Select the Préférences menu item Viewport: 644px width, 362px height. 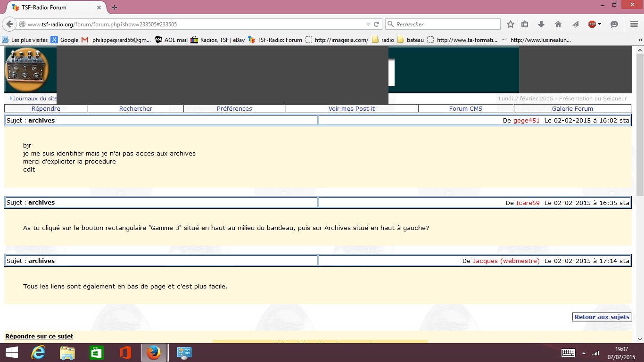(234, 108)
